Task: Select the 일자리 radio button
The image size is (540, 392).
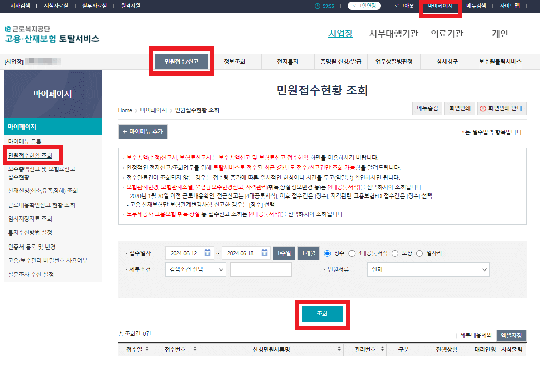Action: [420, 252]
